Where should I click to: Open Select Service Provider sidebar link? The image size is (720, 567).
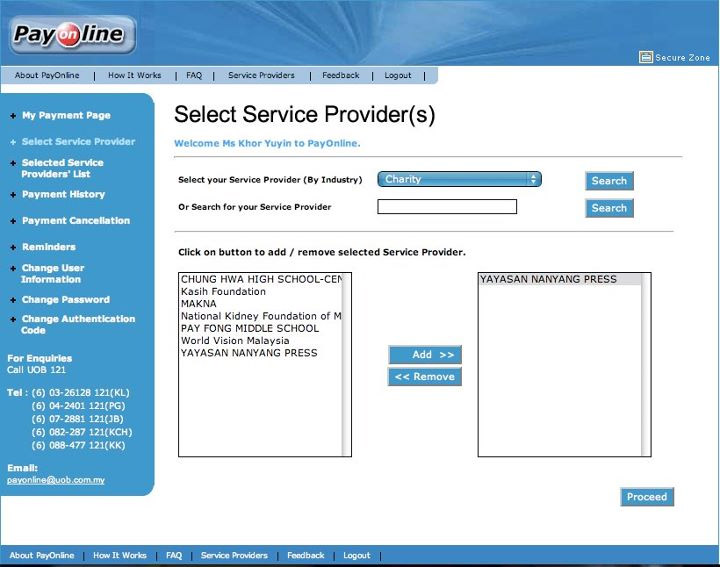click(x=79, y=141)
